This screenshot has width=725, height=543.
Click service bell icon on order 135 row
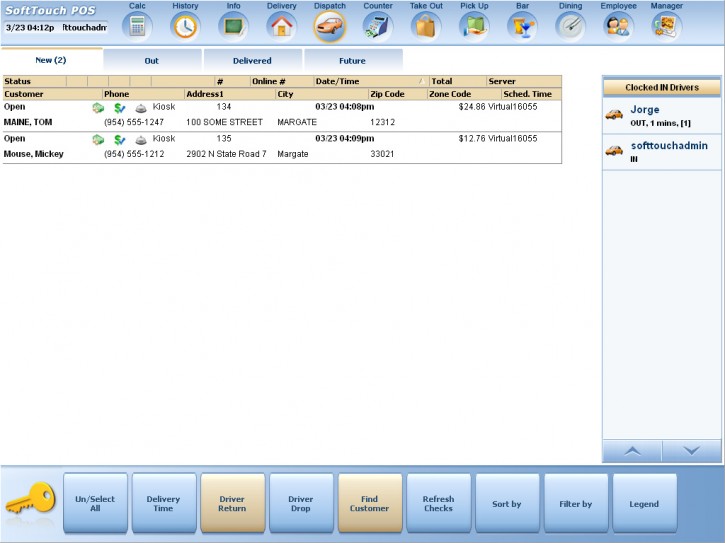(x=141, y=140)
